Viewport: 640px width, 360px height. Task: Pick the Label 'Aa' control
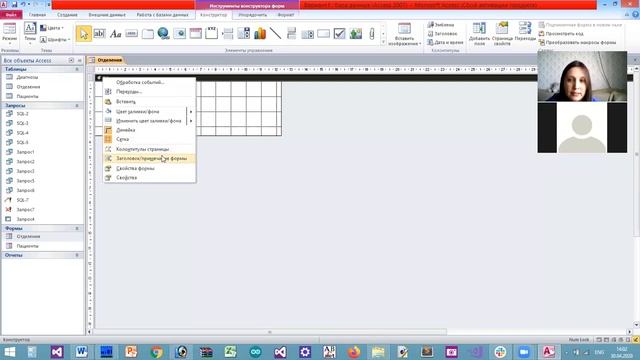coord(116,33)
